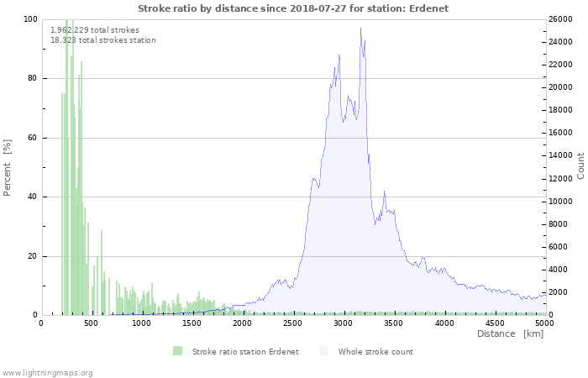Click the 3000 tick on the distance axis

(x=343, y=323)
